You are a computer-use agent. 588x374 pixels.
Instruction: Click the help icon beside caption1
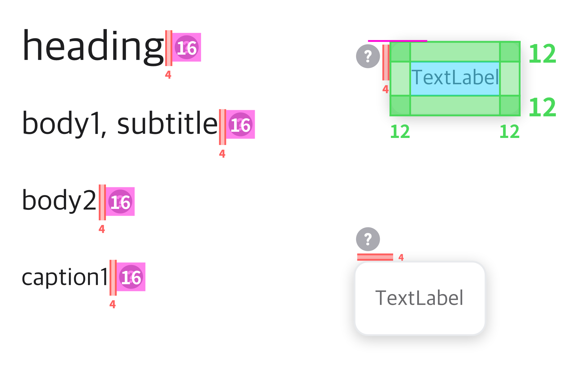(131, 277)
